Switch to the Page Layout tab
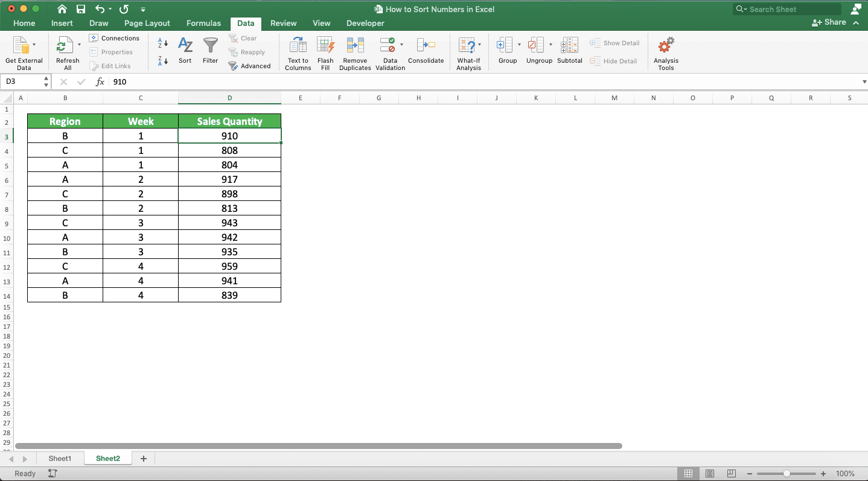Screen dimensions: 868x481 click(x=147, y=23)
